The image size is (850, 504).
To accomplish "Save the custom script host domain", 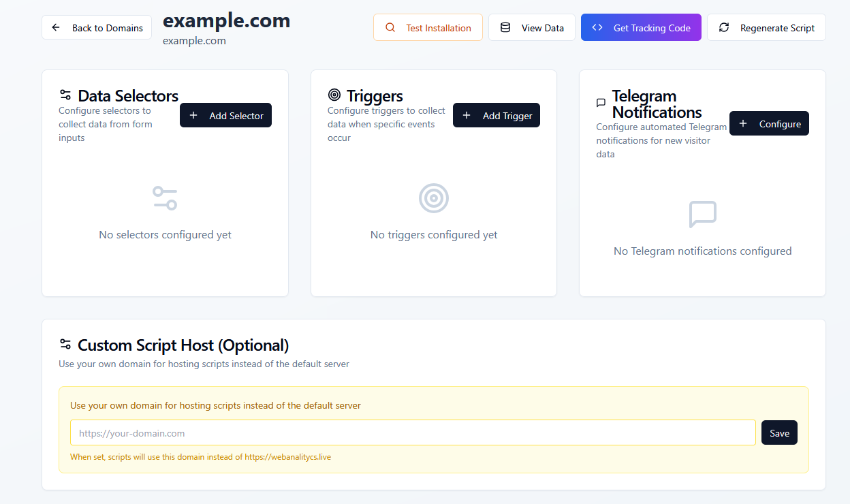I will pyautogui.click(x=779, y=433).
